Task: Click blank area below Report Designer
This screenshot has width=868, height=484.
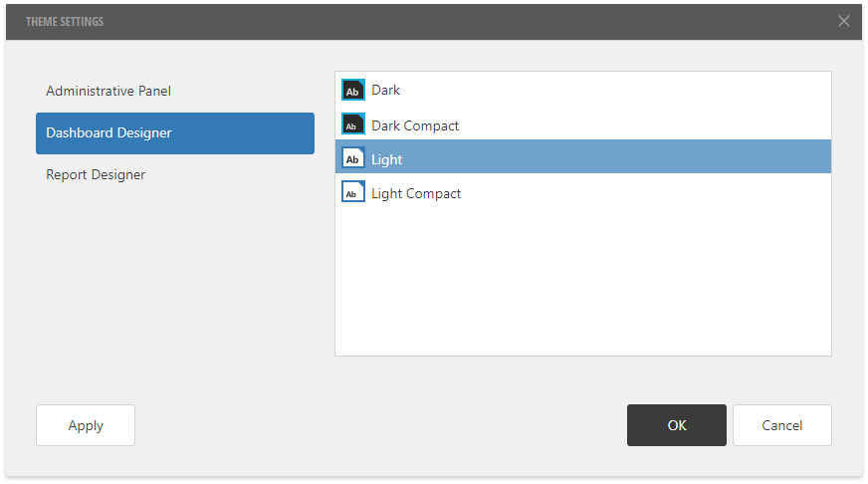Action: tap(174, 279)
